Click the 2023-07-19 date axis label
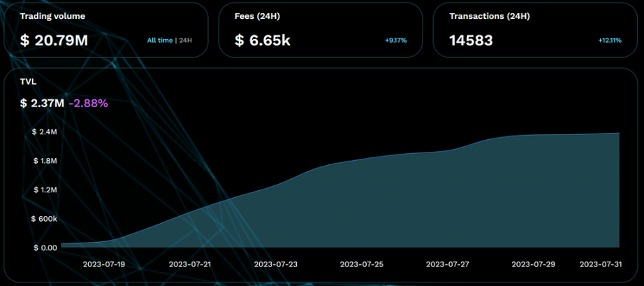644x286 pixels. 104,264
